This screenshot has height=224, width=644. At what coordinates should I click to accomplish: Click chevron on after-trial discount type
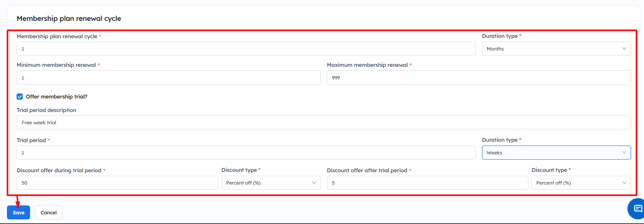click(x=624, y=183)
